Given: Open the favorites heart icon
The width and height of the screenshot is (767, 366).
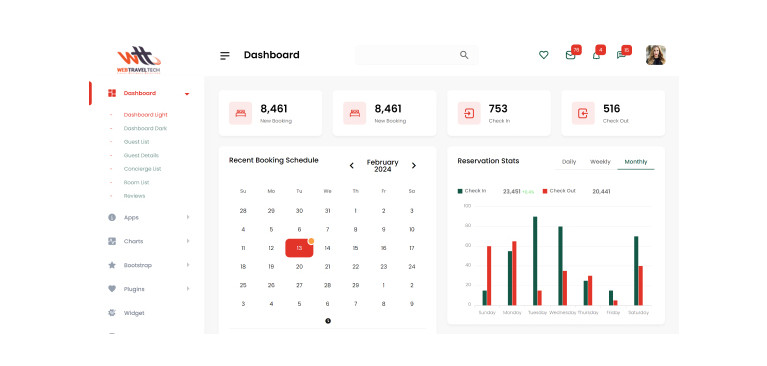Looking at the screenshot, I should (543, 55).
